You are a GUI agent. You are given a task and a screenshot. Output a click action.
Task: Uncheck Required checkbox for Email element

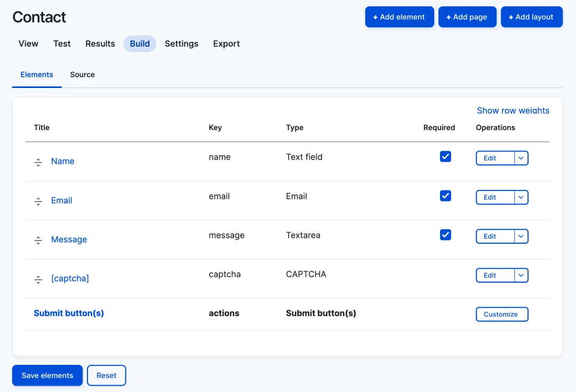[x=445, y=196]
